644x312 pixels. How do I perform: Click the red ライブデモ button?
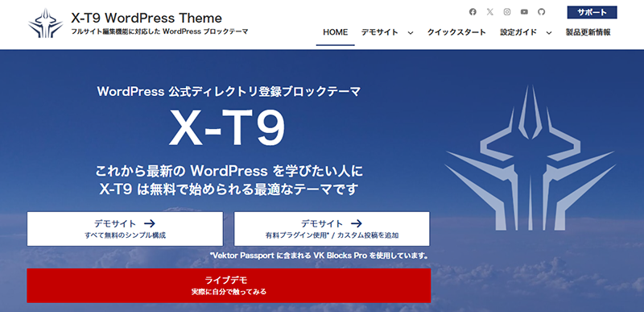point(229,285)
